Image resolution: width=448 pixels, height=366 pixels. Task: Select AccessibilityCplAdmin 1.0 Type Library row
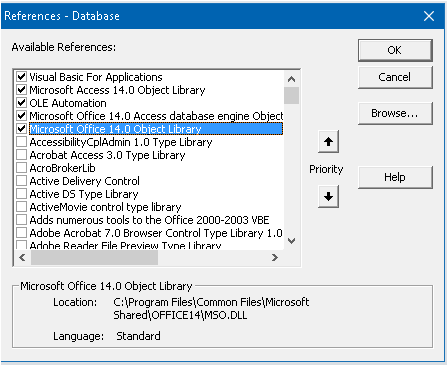121,142
